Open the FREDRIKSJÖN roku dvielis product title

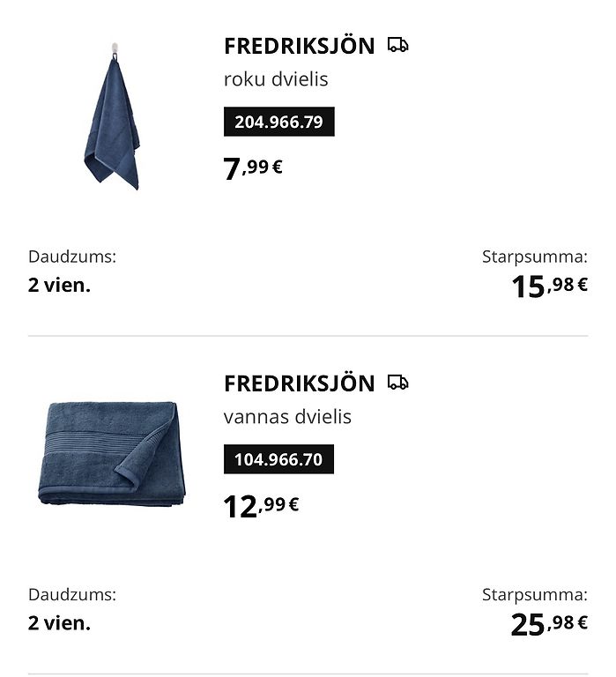pyautogui.click(x=299, y=46)
